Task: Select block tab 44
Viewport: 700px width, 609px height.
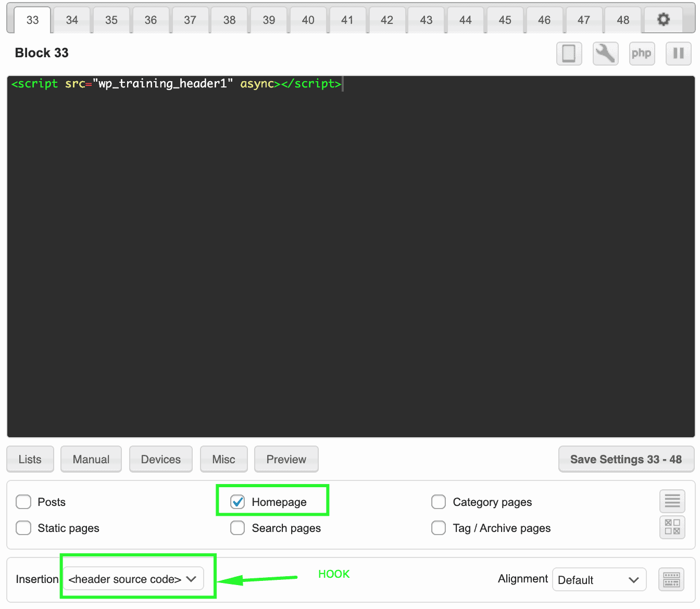Action: (466, 20)
